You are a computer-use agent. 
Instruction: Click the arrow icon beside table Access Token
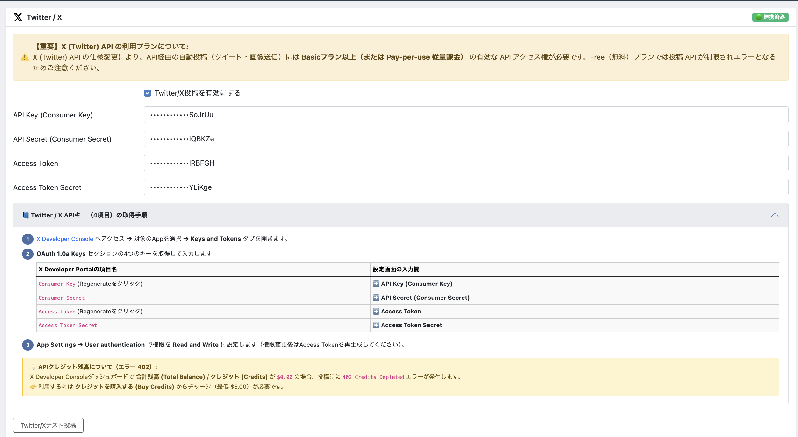click(x=376, y=311)
